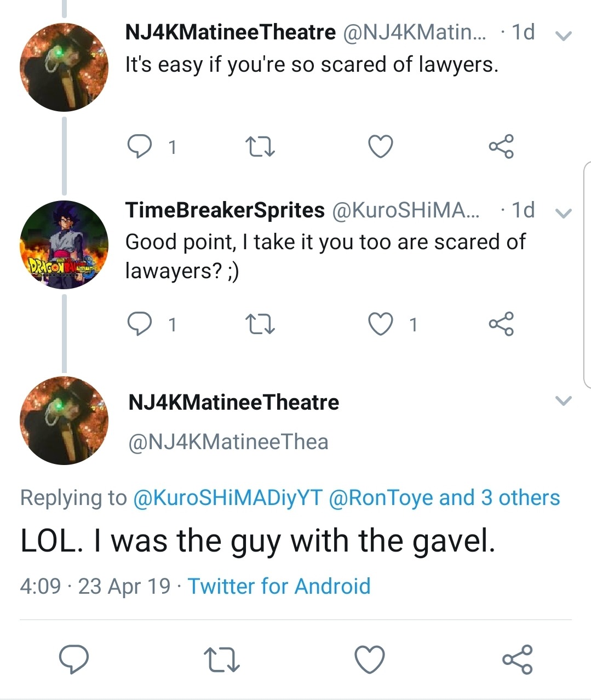Image resolution: width=591 pixels, height=700 pixels.
Task: Like the 'guy with the gavel' tweet
Action: [x=370, y=659]
